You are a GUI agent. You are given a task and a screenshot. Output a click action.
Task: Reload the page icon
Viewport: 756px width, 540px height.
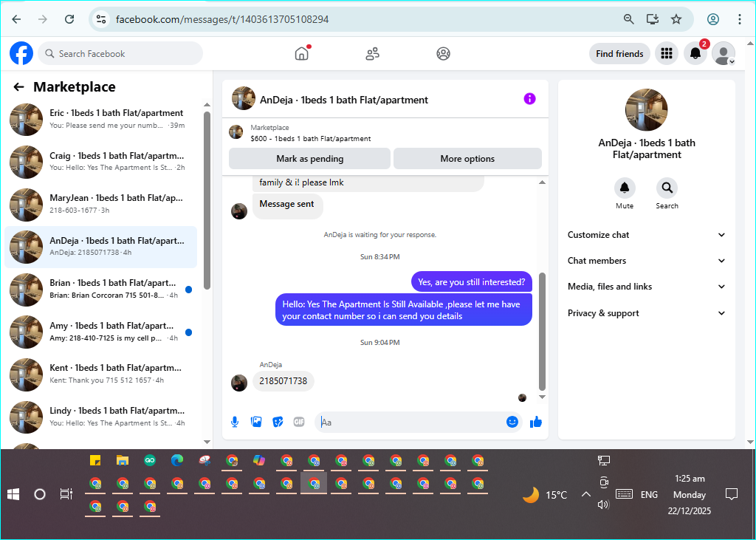[x=69, y=19]
